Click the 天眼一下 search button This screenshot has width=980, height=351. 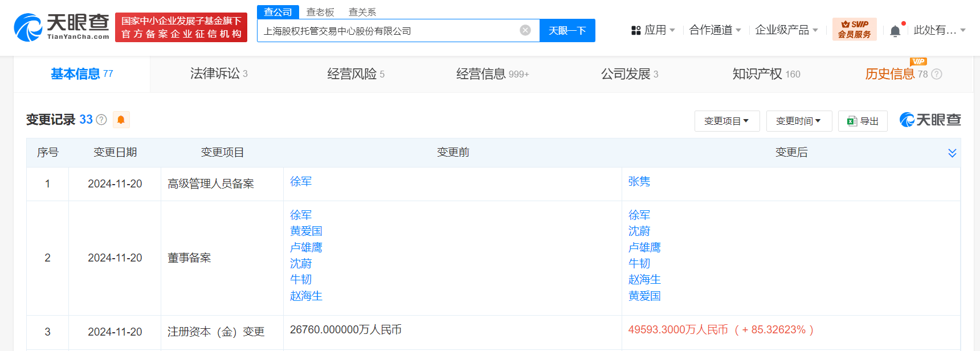pos(567,30)
